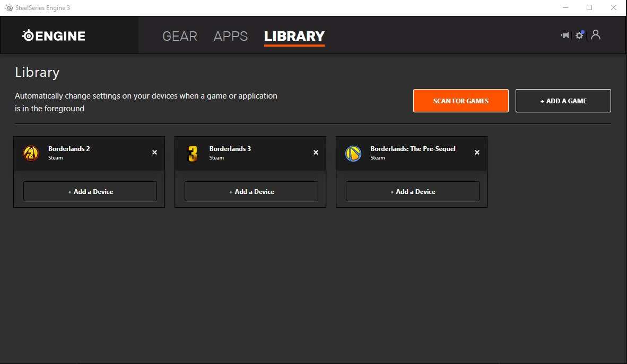Click the SteelSeries Engine logo

point(54,35)
